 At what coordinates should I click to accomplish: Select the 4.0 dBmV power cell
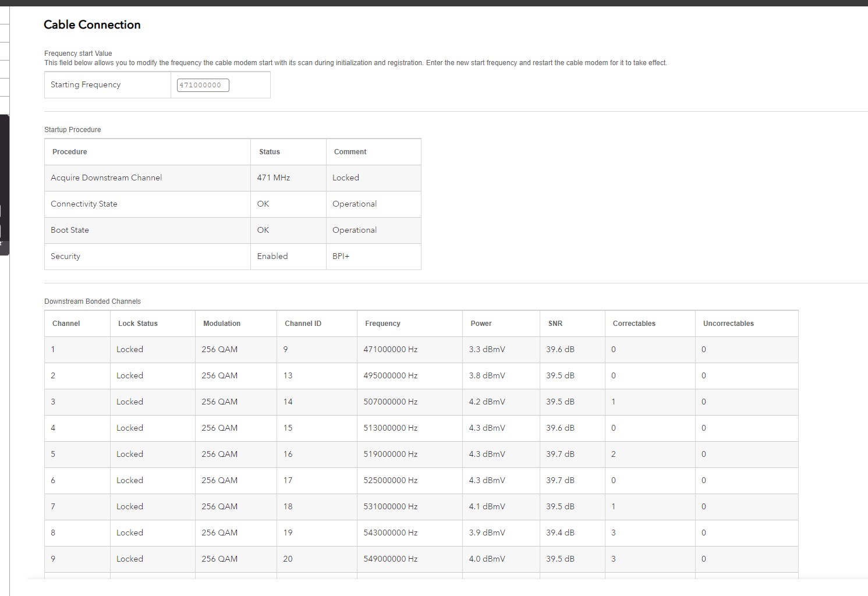click(487, 559)
